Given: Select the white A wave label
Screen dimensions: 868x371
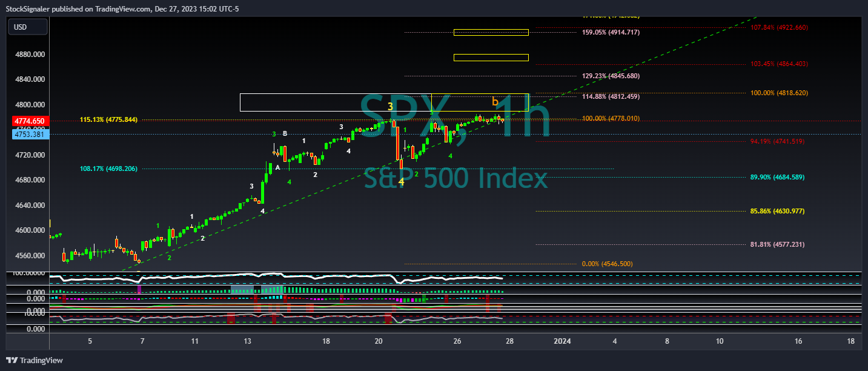Looking at the screenshot, I should 277,167.
